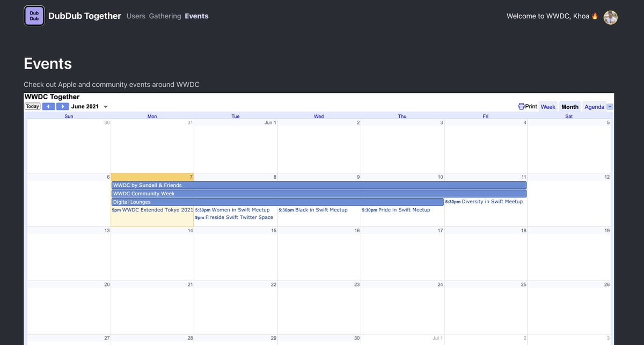
Task: Open Black in Swift Meetup event
Action: (313, 210)
